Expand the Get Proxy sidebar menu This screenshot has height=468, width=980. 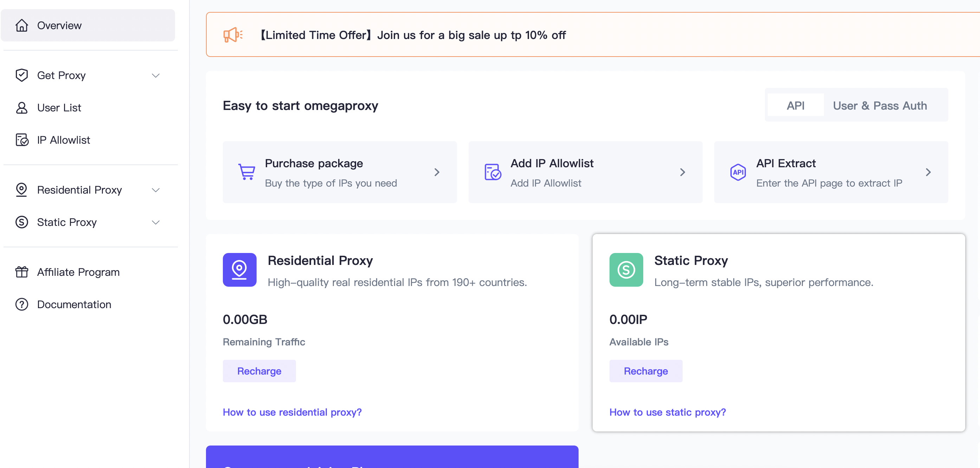pos(155,75)
